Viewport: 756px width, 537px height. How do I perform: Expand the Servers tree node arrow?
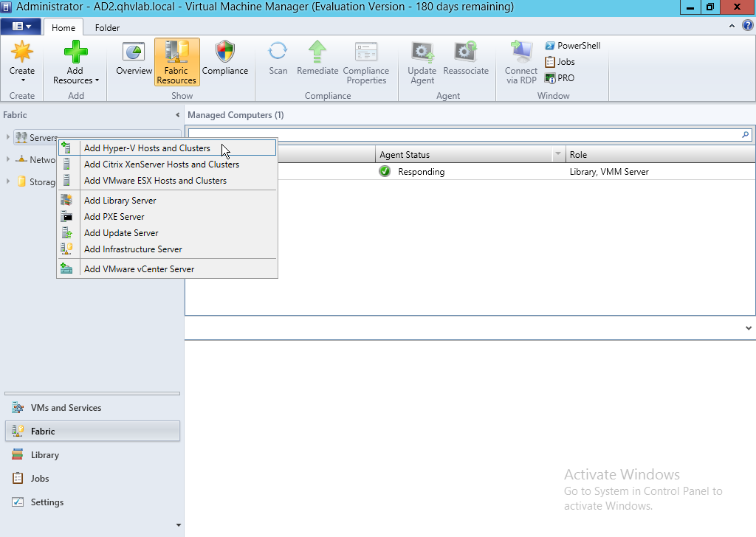(8, 137)
